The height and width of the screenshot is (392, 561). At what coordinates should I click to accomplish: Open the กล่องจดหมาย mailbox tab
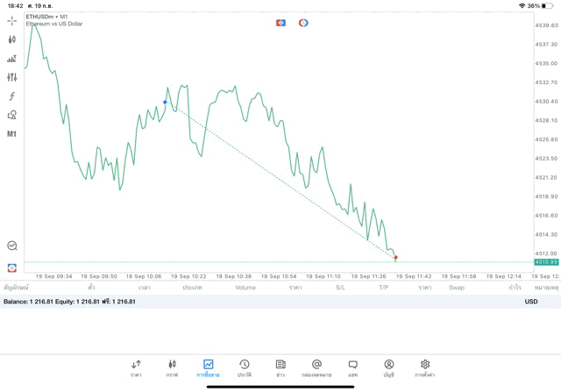click(x=316, y=367)
